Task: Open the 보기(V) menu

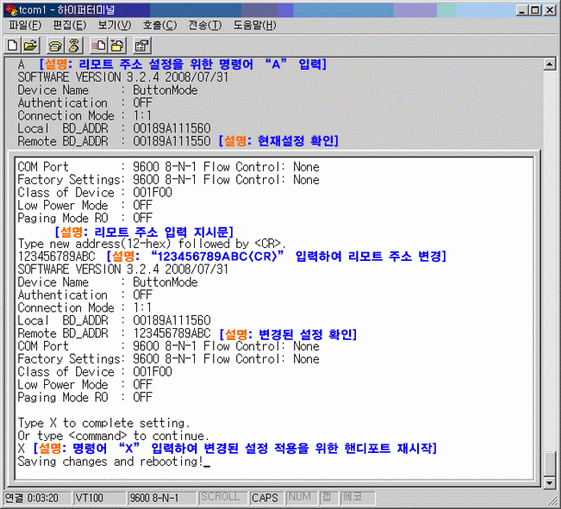Action: coord(114,25)
